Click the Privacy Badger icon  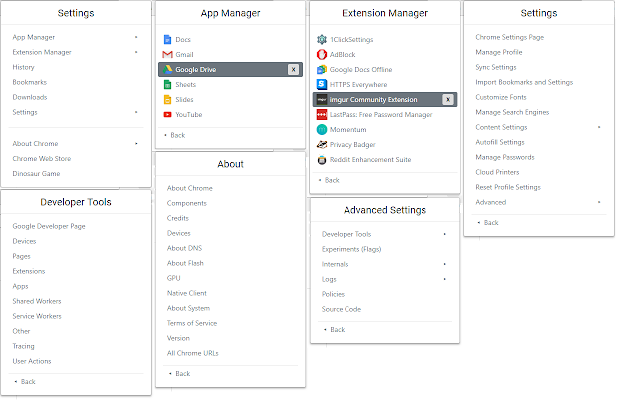(x=322, y=144)
